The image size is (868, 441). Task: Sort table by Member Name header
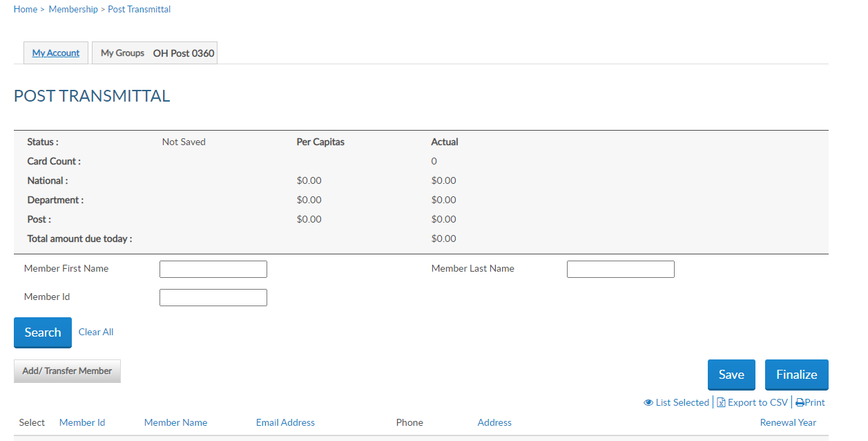175,423
